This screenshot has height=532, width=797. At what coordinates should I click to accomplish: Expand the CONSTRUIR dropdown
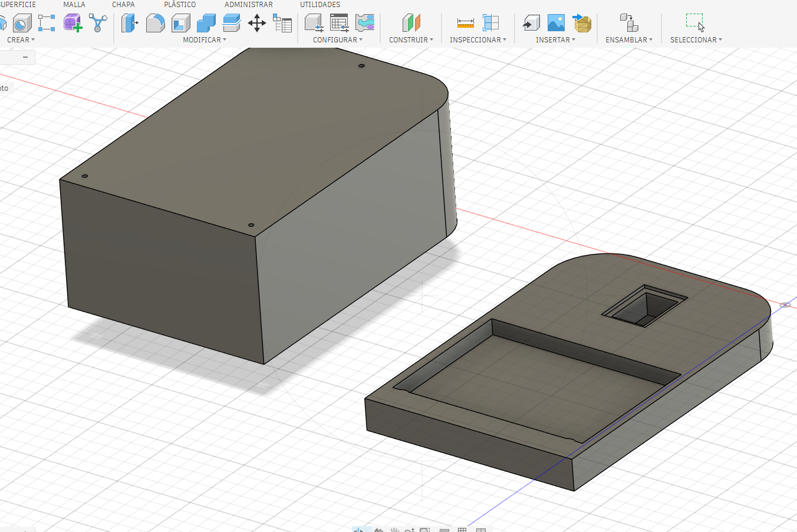(411, 40)
